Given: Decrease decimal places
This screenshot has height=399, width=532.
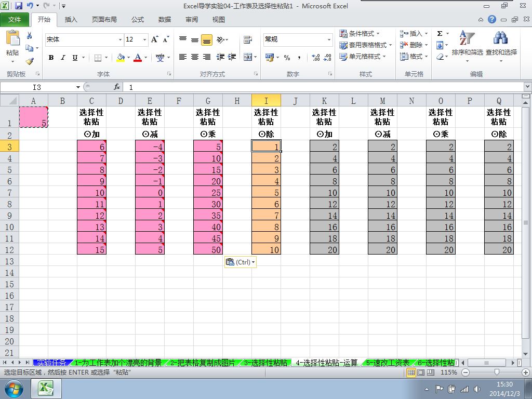Looking at the screenshot, I should coord(327,58).
